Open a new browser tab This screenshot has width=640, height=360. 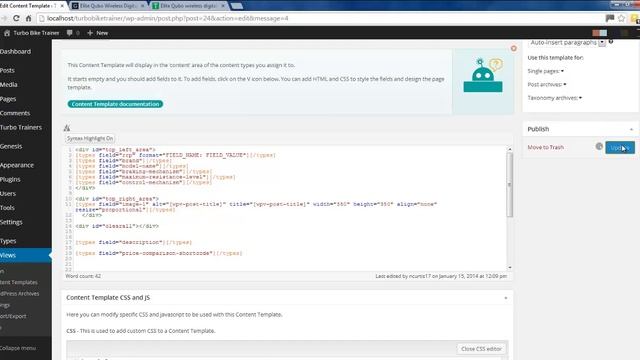[x=236, y=6]
